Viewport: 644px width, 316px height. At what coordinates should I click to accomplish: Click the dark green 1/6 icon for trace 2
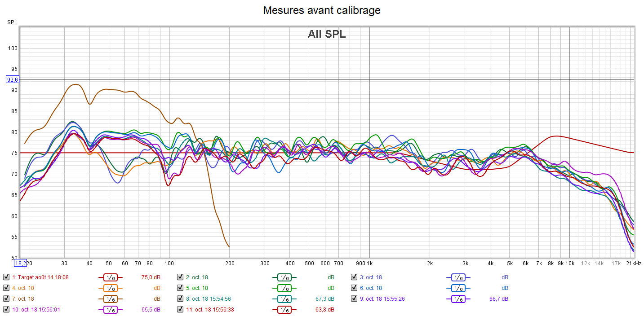coord(284,277)
